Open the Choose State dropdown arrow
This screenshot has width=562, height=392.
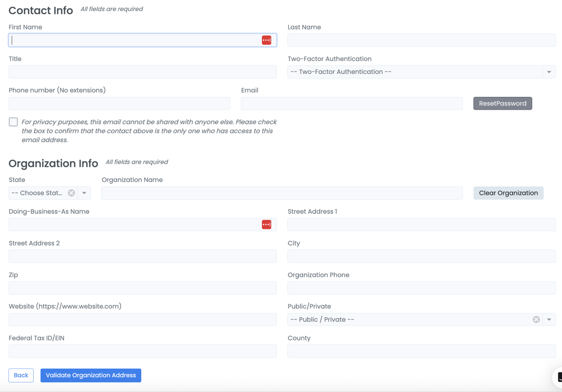pyautogui.click(x=84, y=193)
